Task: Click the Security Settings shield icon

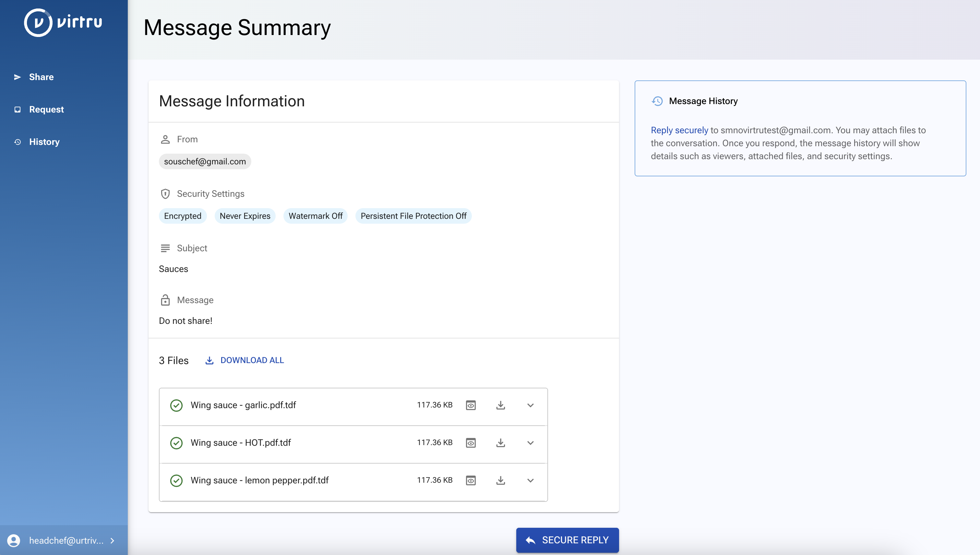Action: 165,194
